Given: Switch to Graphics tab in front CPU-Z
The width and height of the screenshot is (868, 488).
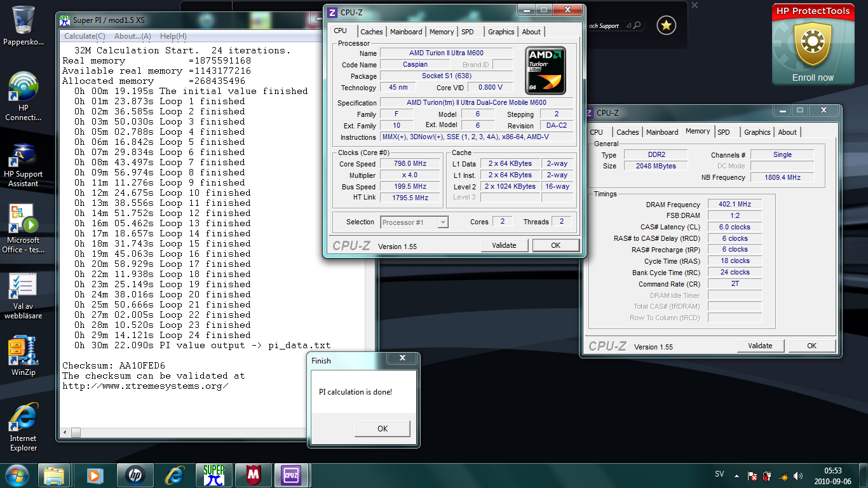Looking at the screenshot, I should (501, 32).
